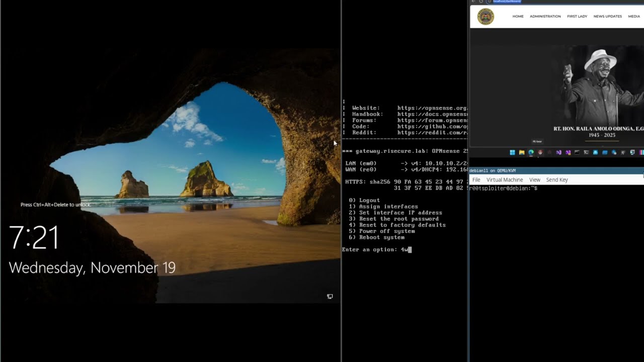Click the Reddit URL line
Screen dimensions: 644x362
click(410, 133)
